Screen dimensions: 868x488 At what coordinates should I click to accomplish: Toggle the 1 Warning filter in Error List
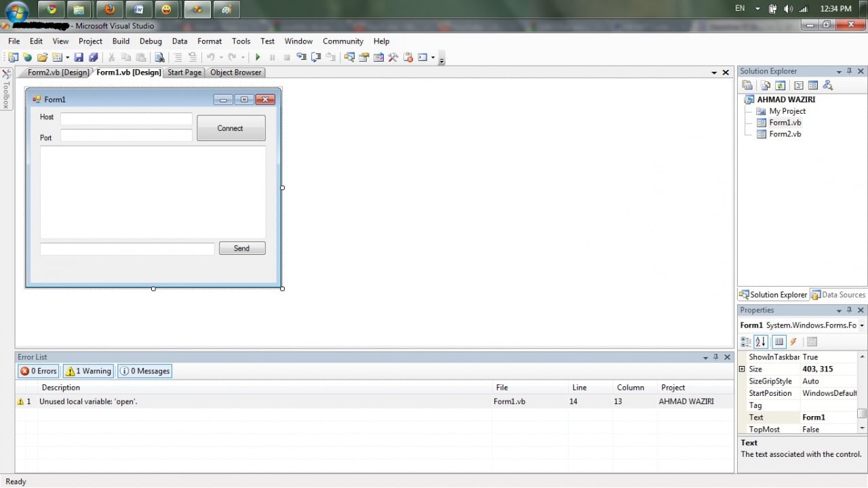(x=87, y=371)
